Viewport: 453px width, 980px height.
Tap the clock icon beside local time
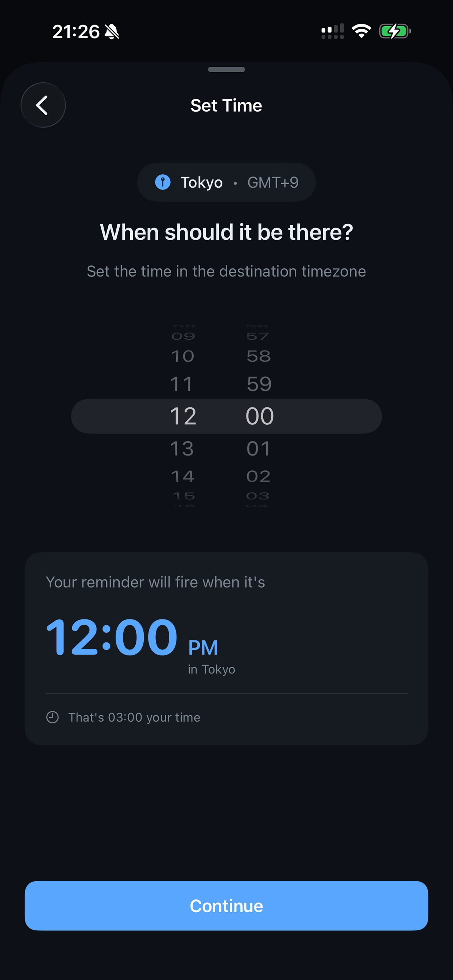(53, 717)
